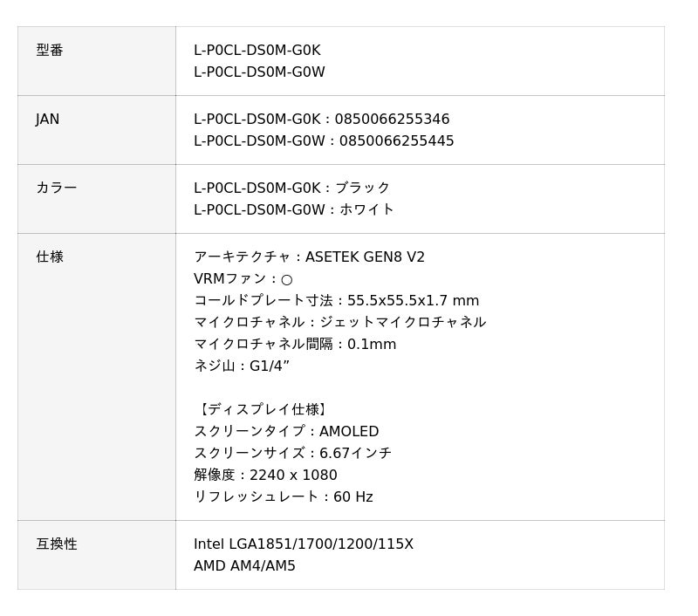This screenshot has height=616, width=698.
Task: Click the model number L-P0CL-DS0M-G0K in 型番 row
Action: 257,51
